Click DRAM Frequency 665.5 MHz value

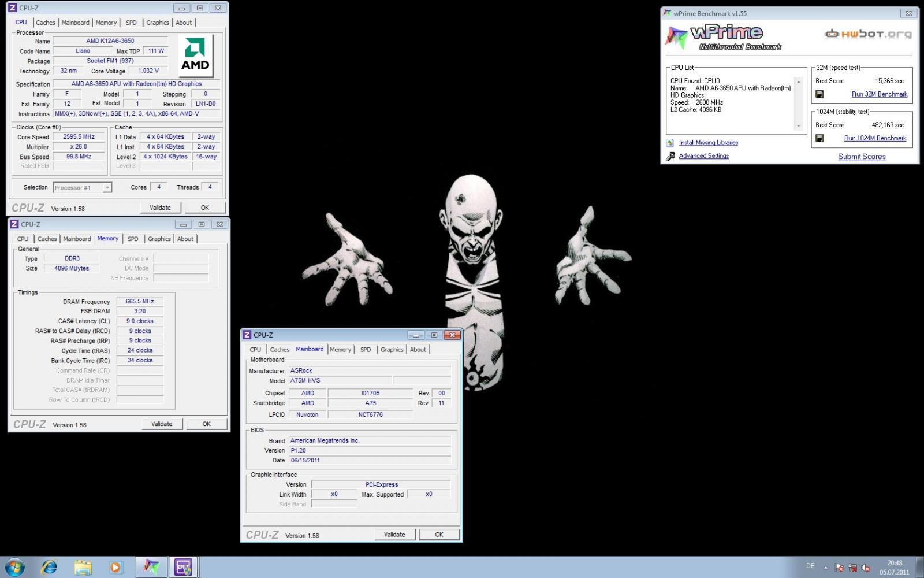pyautogui.click(x=140, y=301)
